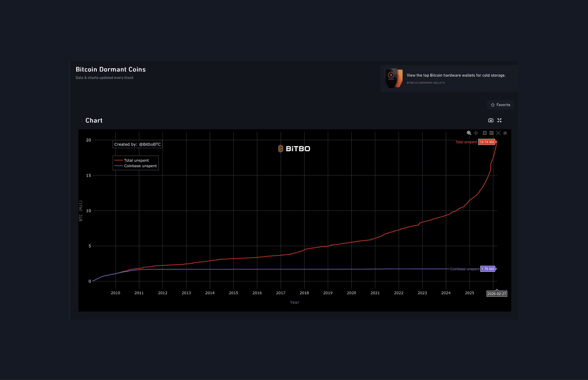Click the zoom out minus icon
This screenshot has height=380, width=588.
tap(491, 133)
